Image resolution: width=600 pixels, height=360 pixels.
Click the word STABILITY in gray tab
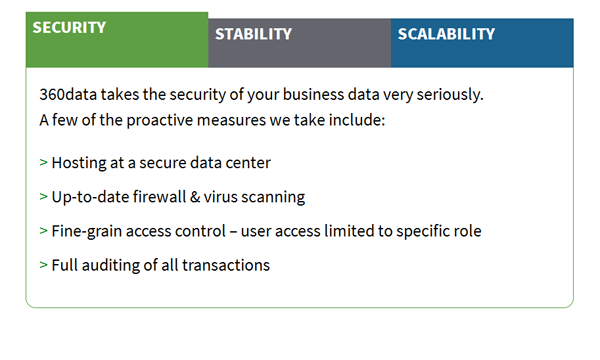coord(253,34)
